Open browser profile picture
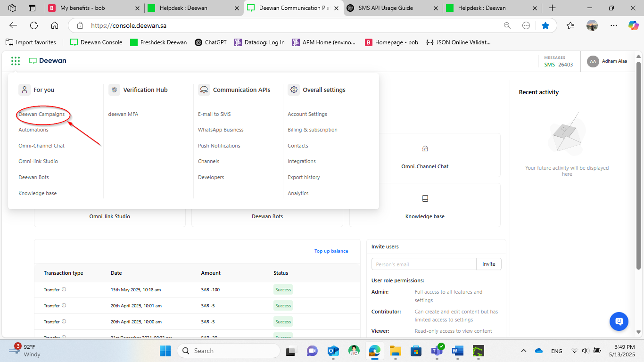644x362 pixels. click(592, 25)
